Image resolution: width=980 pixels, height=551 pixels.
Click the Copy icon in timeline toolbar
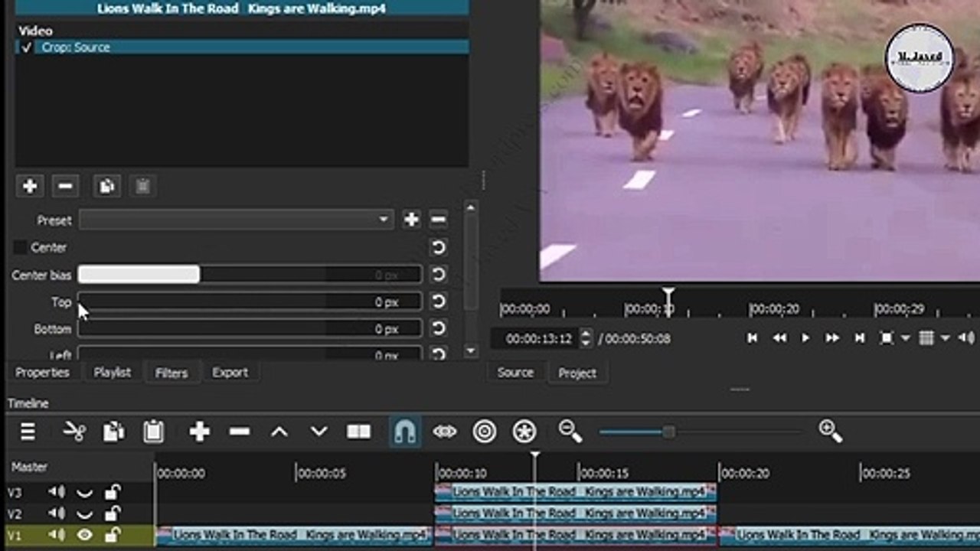click(x=113, y=432)
